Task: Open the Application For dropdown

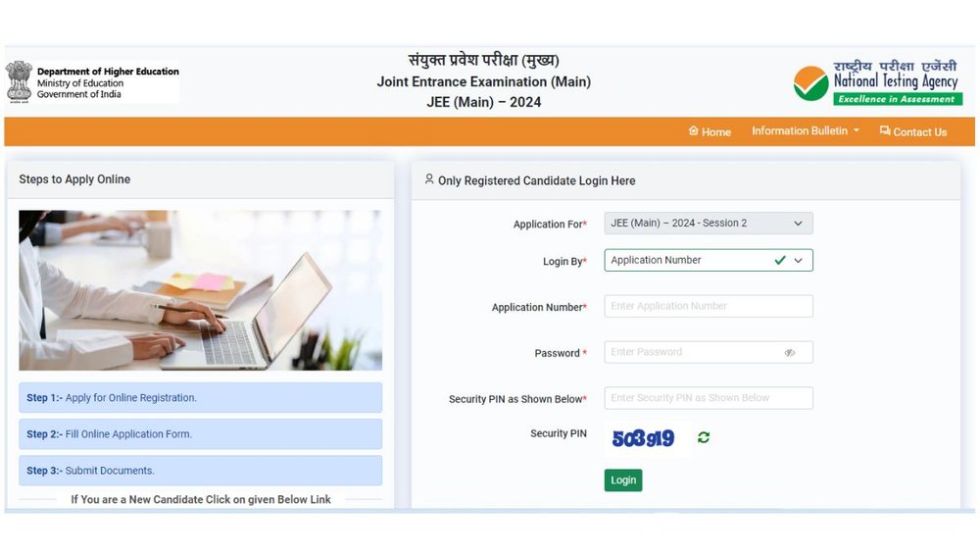Action: (x=709, y=224)
